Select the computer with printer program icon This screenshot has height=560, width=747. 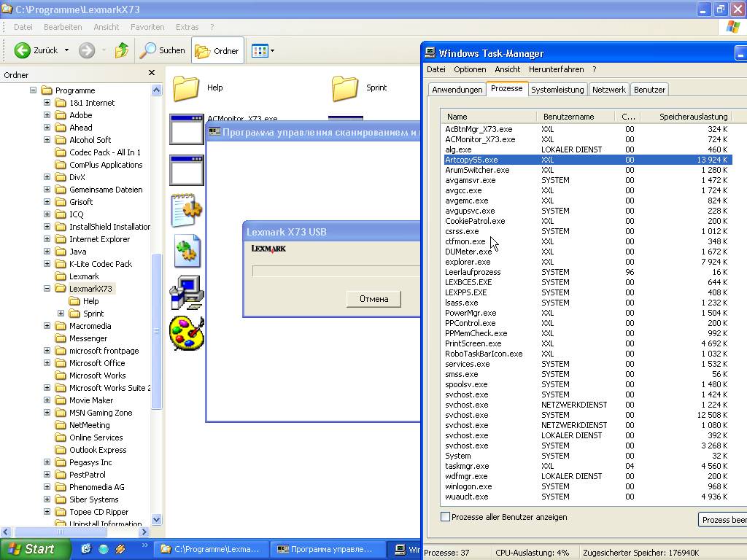pyautogui.click(x=187, y=292)
